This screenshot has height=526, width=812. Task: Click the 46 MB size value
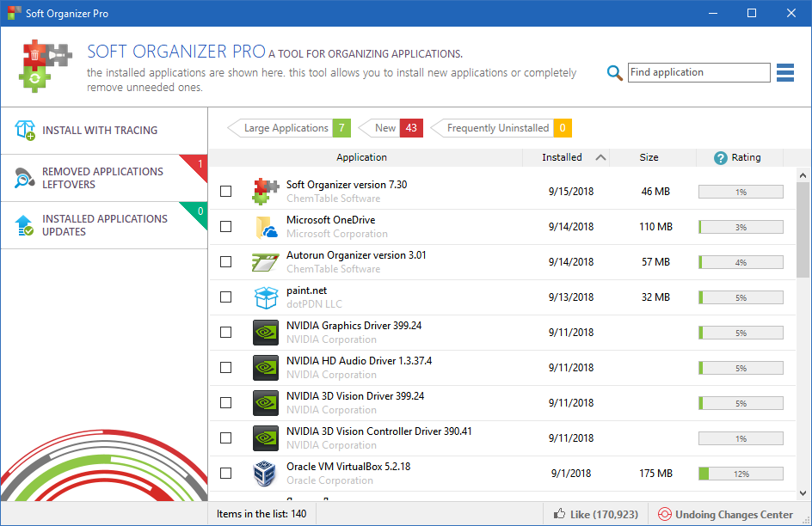[655, 192]
